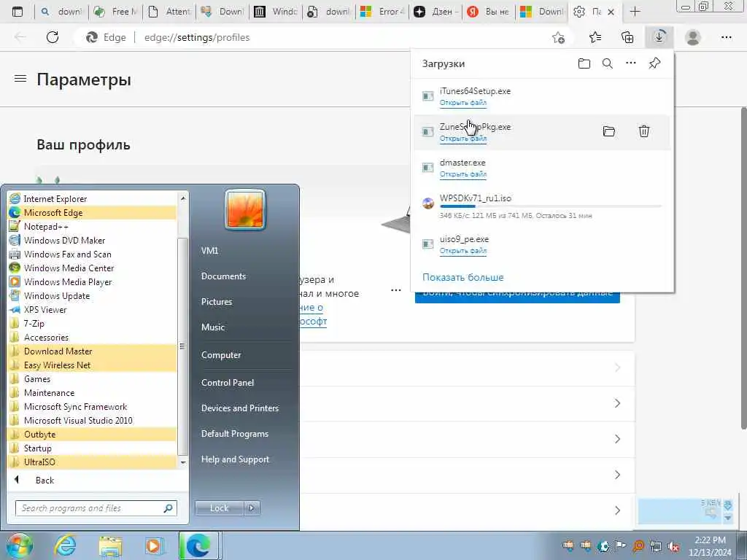This screenshot has width=747, height=560.
Task: Launch Internet Explorer from taskbar
Action: 65,545
